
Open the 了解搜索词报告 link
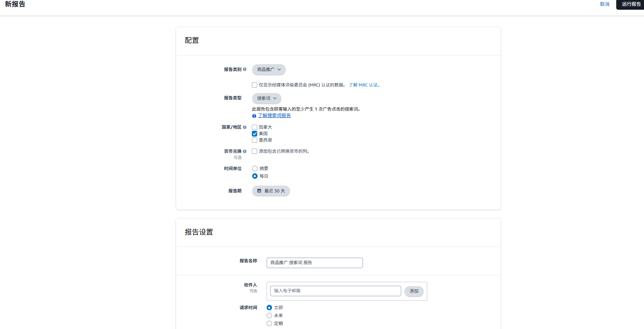coord(274,116)
